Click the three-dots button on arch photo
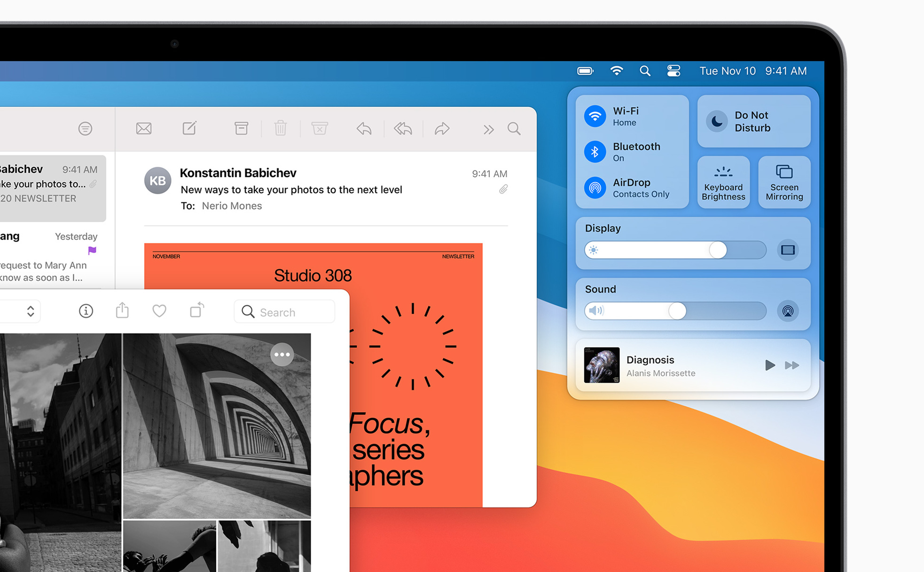Viewport: 924px width, 572px height. click(282, 355)
